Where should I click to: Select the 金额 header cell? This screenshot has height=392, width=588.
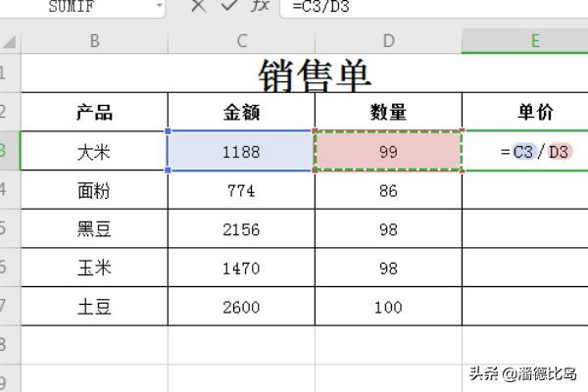(x=242, y=112)
